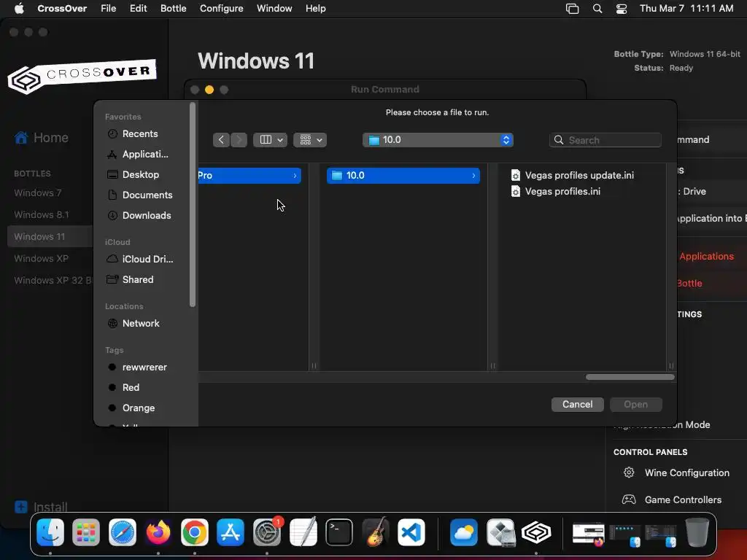Open the Edit menu

138,9
